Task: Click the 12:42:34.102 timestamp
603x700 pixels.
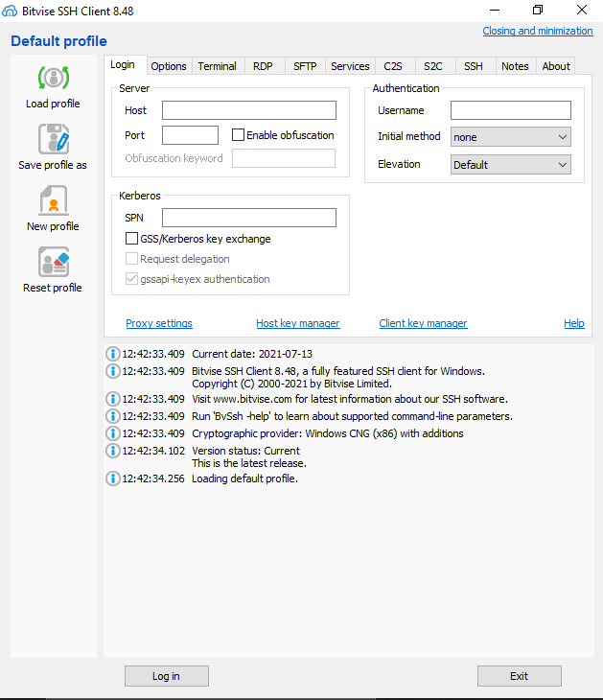Action: tap(153, 451)
